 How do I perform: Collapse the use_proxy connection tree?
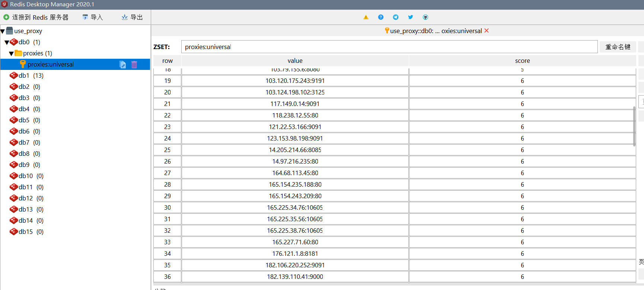[3, 31]
